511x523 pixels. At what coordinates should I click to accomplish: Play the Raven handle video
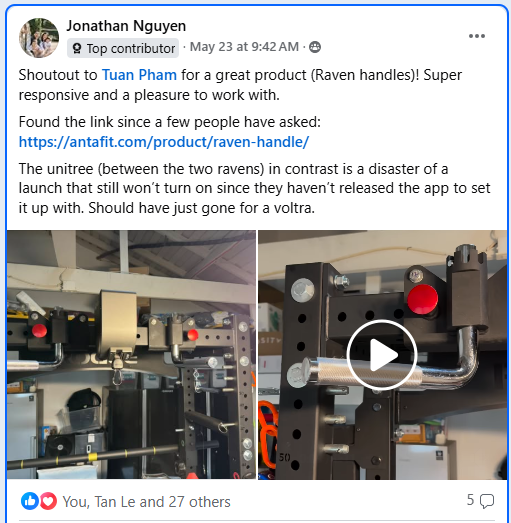pos(382,355)
